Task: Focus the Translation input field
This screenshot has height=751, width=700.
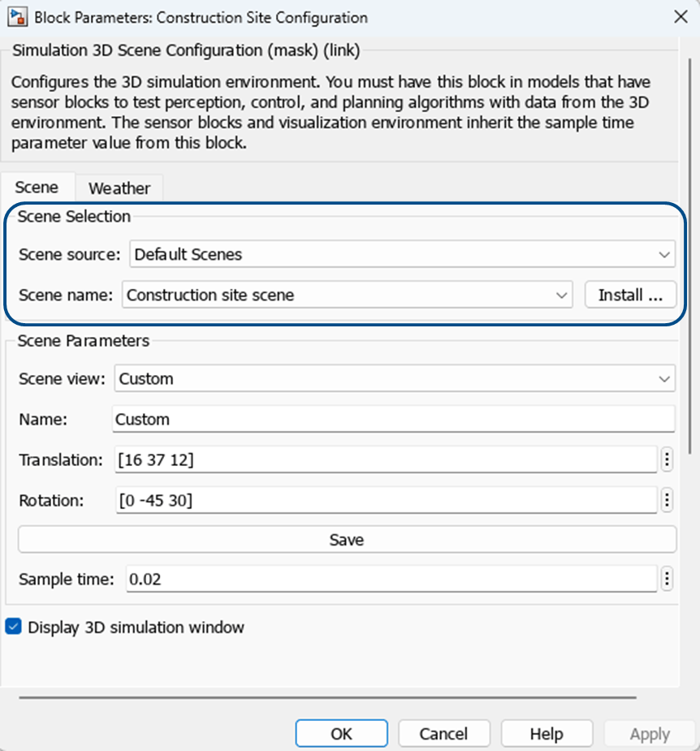Action: point(385,460)
